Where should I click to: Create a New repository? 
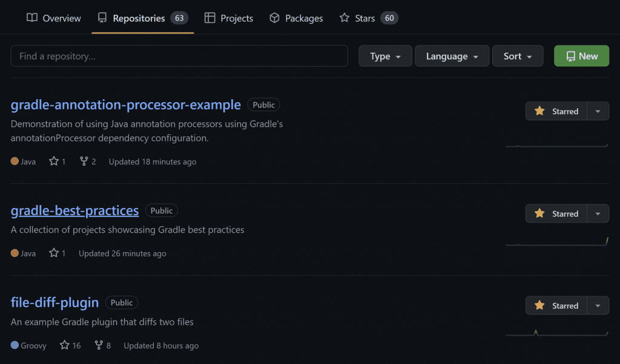click(x=581, y=56)
